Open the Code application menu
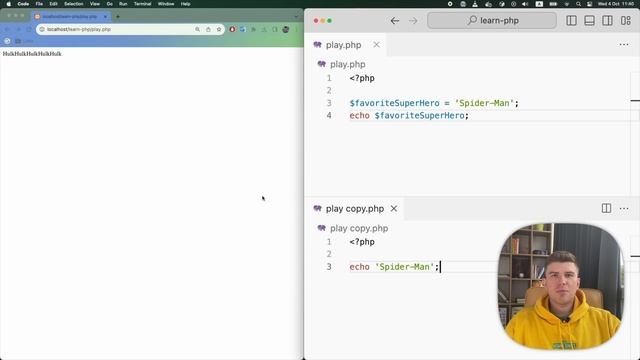 tap(23, 4)
